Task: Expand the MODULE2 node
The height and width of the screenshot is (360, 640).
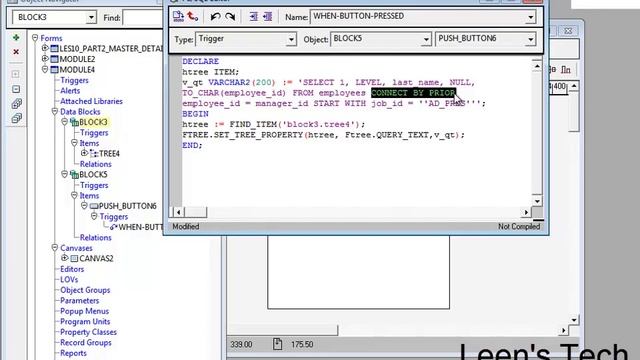Action: pos(45,59)
